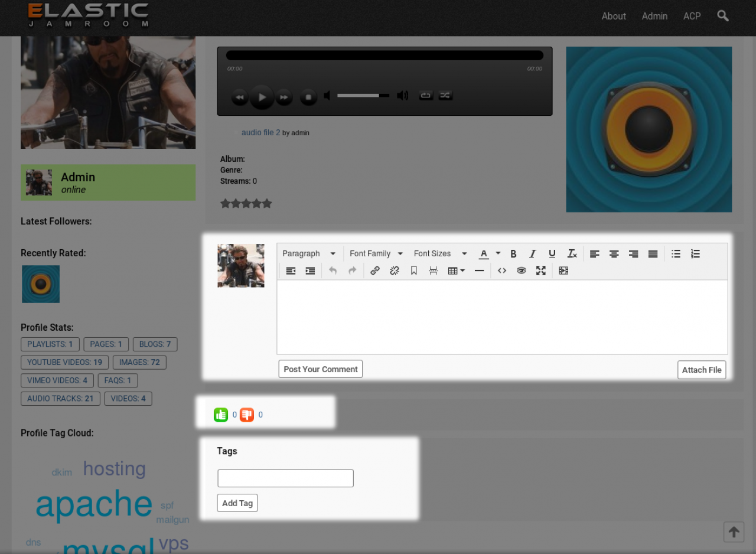
Task: Open the site search magnifier
Action: click(723, 16)
